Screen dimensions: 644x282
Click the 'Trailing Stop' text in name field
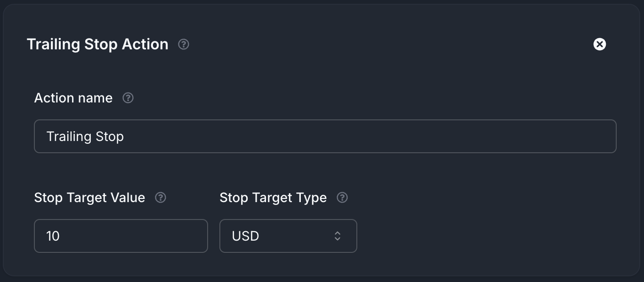point(85,136)
